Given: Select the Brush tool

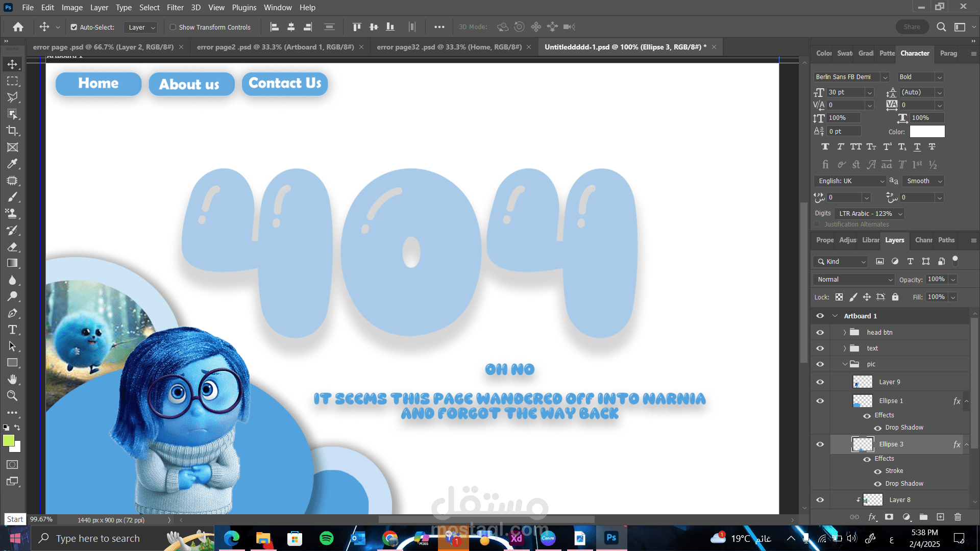Looking at the screenshot, I should point(12,197).
